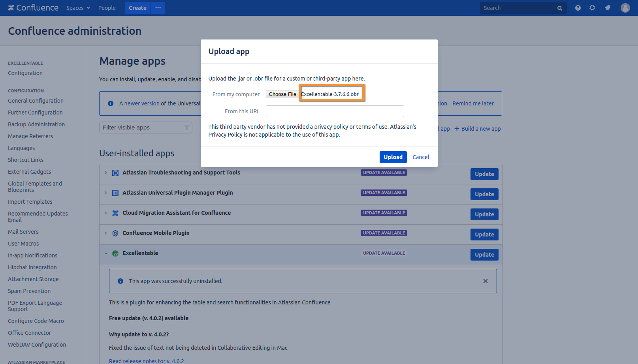Viewport: 638px width, 364px height.
Task: Collapse the Excellentable row
Action: click(x=106, y=253)
